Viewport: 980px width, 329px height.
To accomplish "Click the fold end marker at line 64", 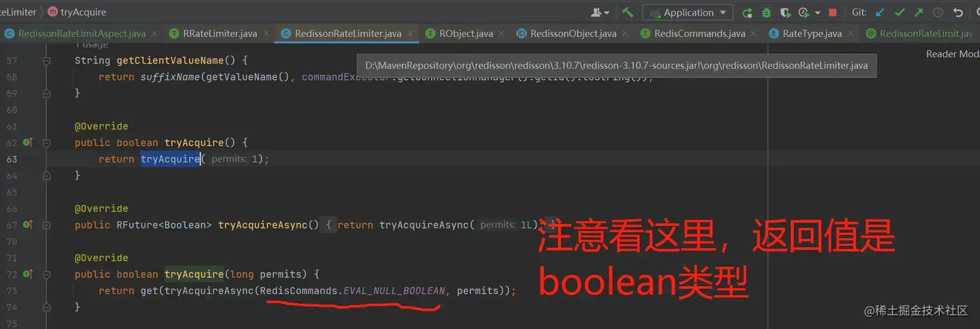I will (47, 175).
